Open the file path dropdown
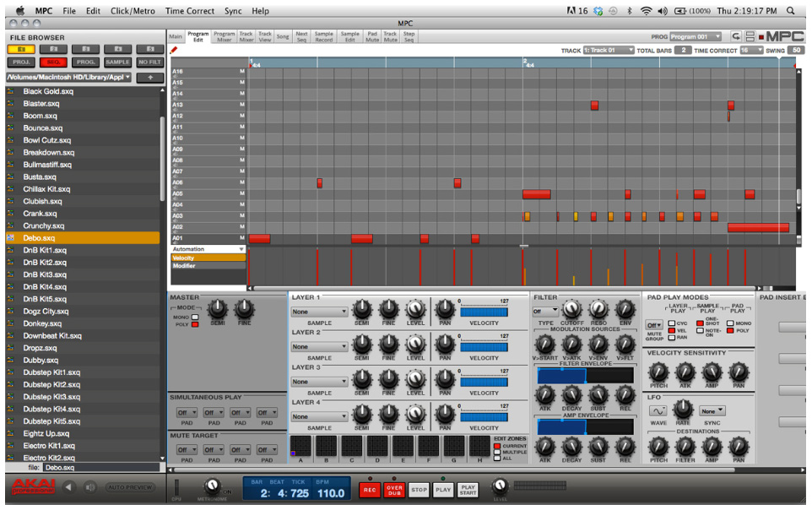The width and height of the screenshot is (812, 510). pos(68,77)
